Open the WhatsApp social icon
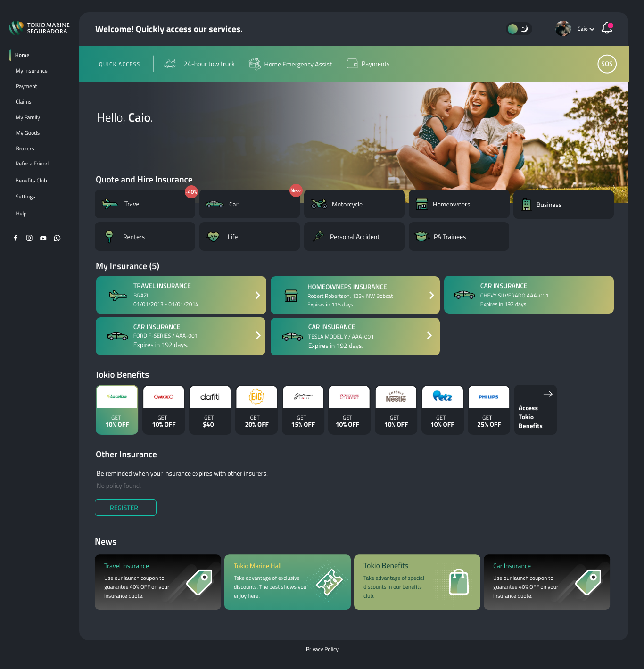Viewport: 644px width, 669px height. coord(57,238)
